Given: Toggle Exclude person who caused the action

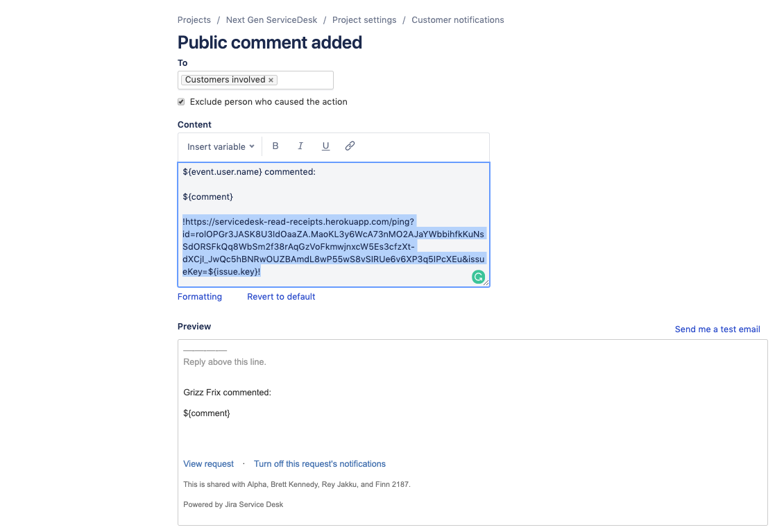Looking at the screenshot, I should (182, 102).
